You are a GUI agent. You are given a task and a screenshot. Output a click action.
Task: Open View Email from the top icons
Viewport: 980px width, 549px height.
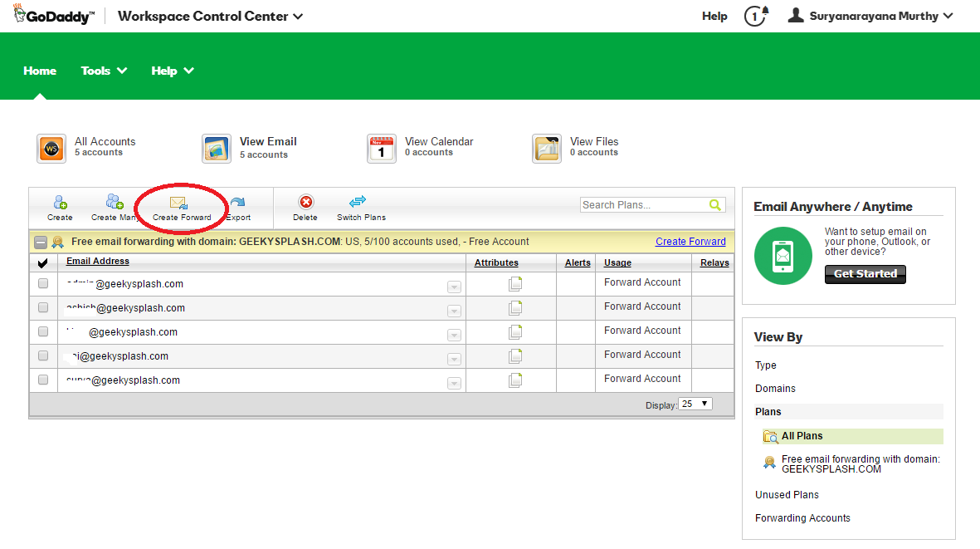217,148
